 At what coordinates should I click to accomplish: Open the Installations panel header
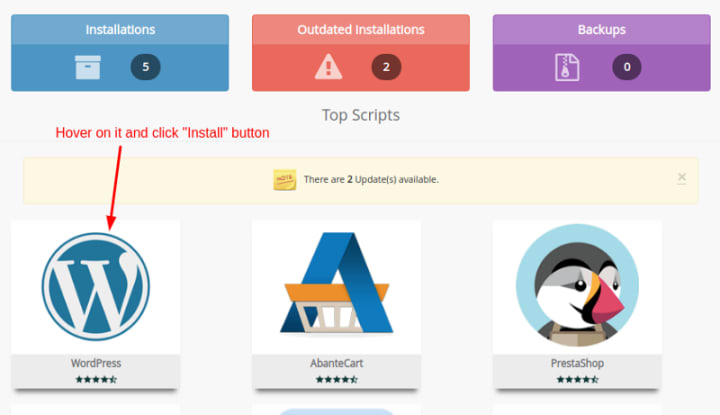click(x=120, y=29)
